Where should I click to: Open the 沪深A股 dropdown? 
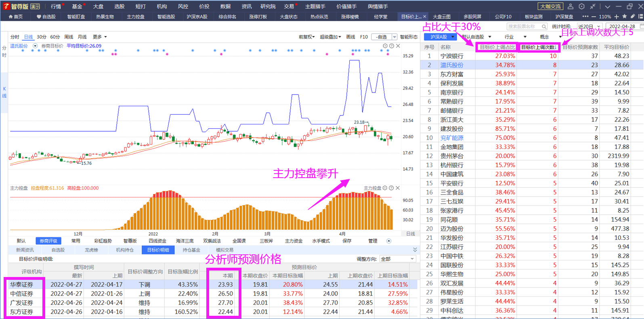pyautogui.click(x=440, y=37)
